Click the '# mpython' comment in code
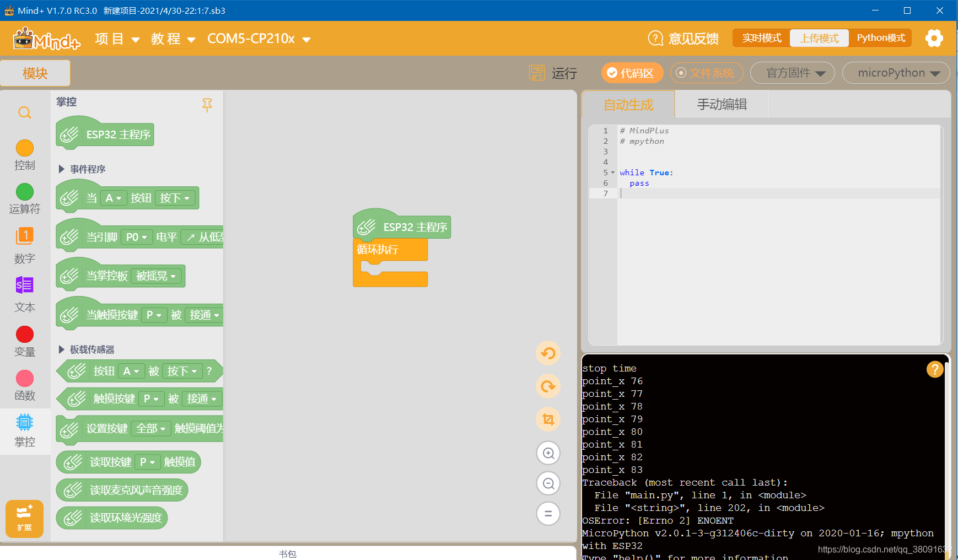This screenshot has width=958, height=560. tap(642, 141)
